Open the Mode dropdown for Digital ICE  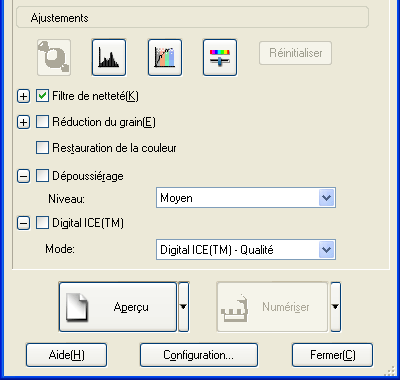(x=246, y=250)
